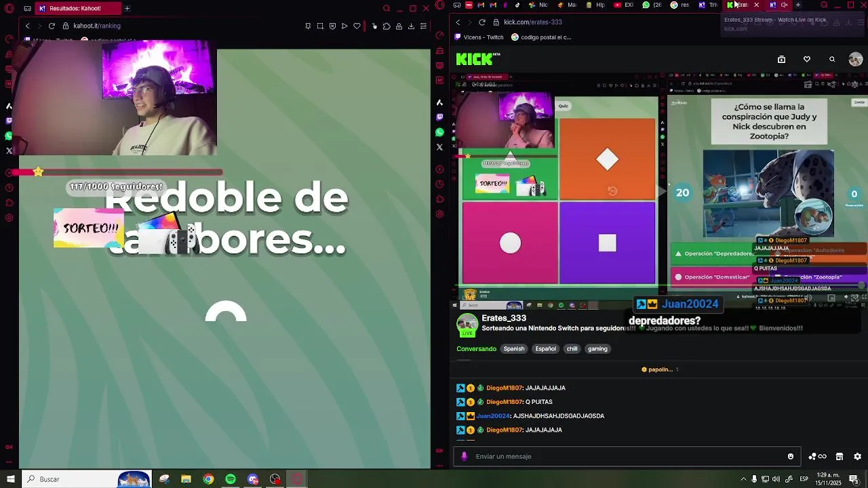Image resolution: width=868 pixels, height=488 pixels.
Task: Open Erates_333 channel avatar
Action: click(467, 325)
